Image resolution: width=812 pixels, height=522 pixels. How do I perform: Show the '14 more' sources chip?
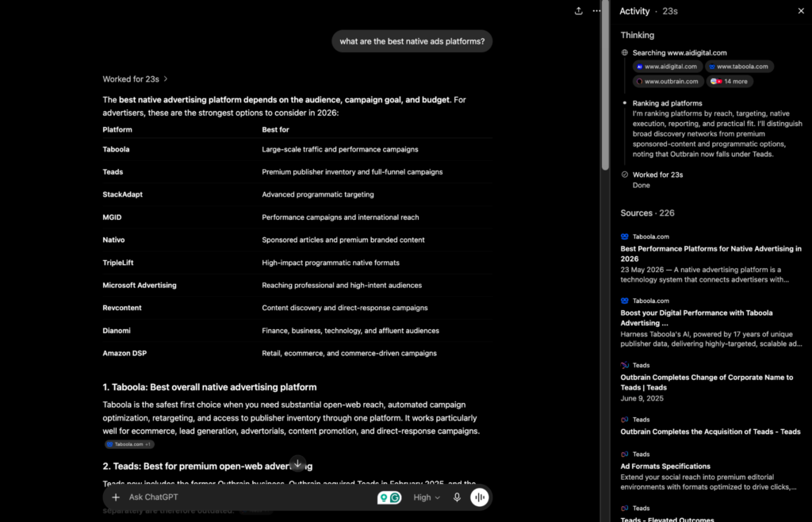tap(730, 81)
